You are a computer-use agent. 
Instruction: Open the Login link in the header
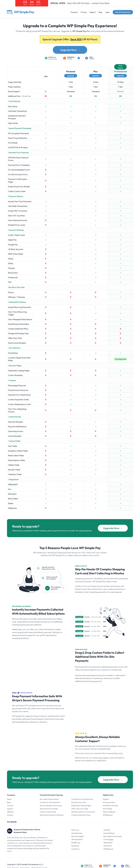107,12
